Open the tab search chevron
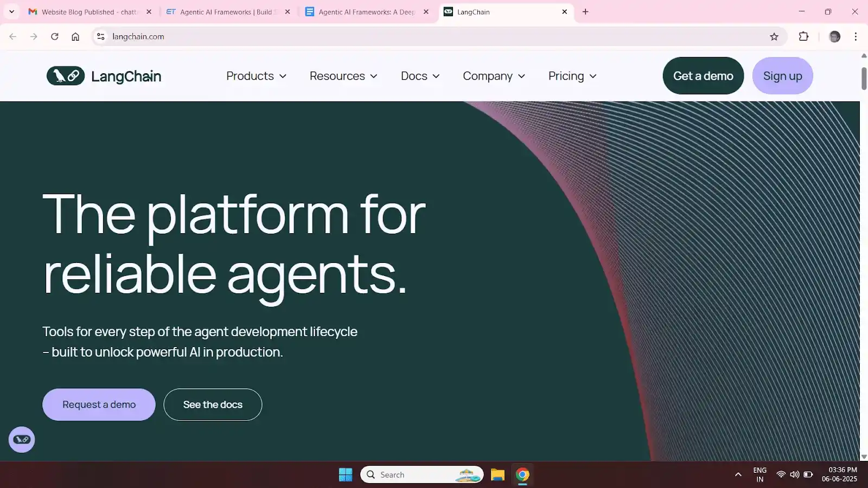The width and height of the screenshot is (868, 488). [11, 11]
